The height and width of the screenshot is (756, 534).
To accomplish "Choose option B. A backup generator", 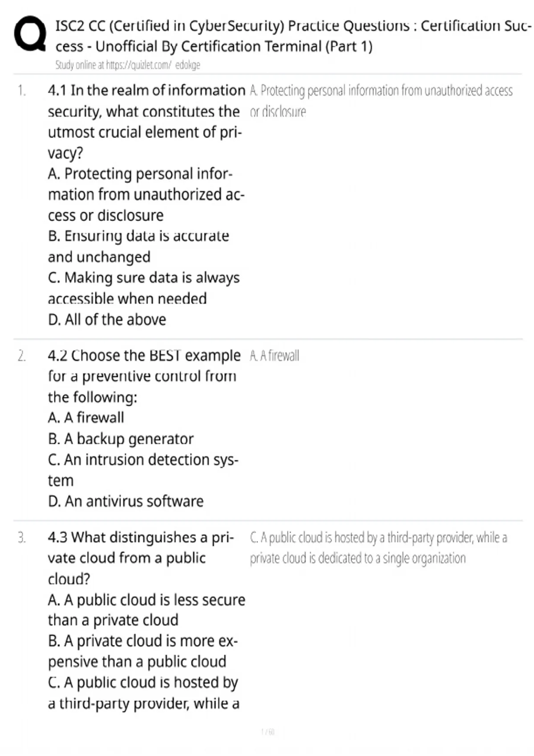I will 121,439.
